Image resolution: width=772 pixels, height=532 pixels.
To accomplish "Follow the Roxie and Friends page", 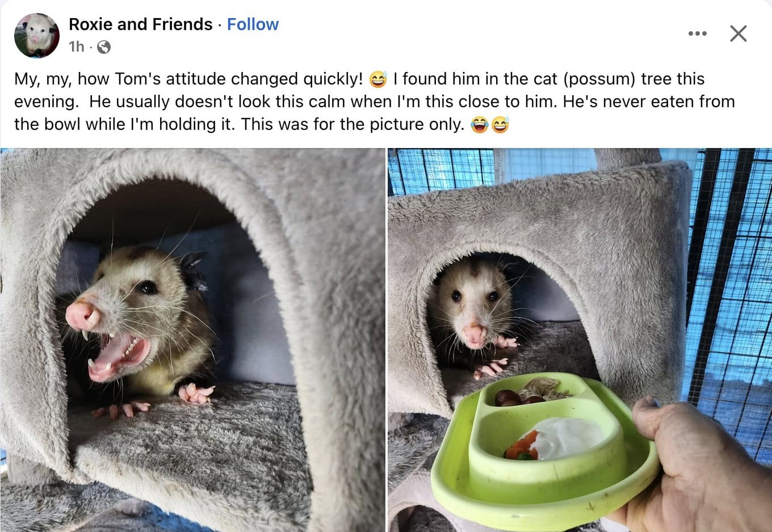I will [253, 24].
